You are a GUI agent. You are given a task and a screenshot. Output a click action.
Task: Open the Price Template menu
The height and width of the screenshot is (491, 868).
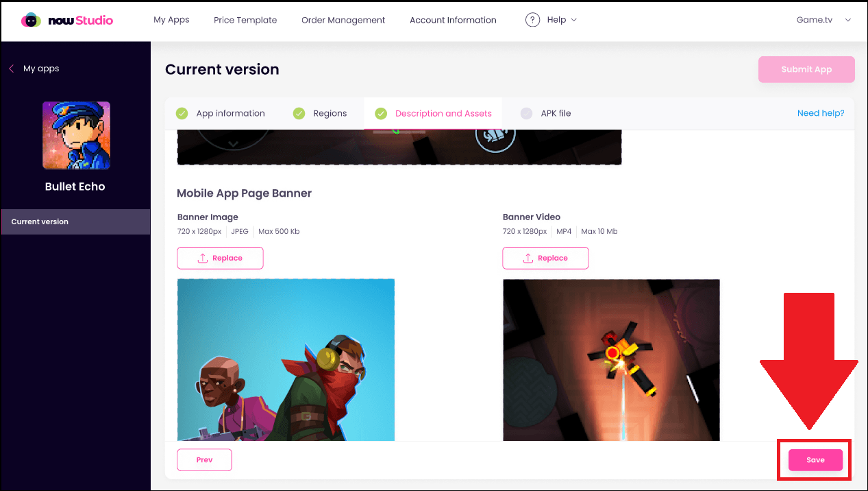(x=245, y=20)
